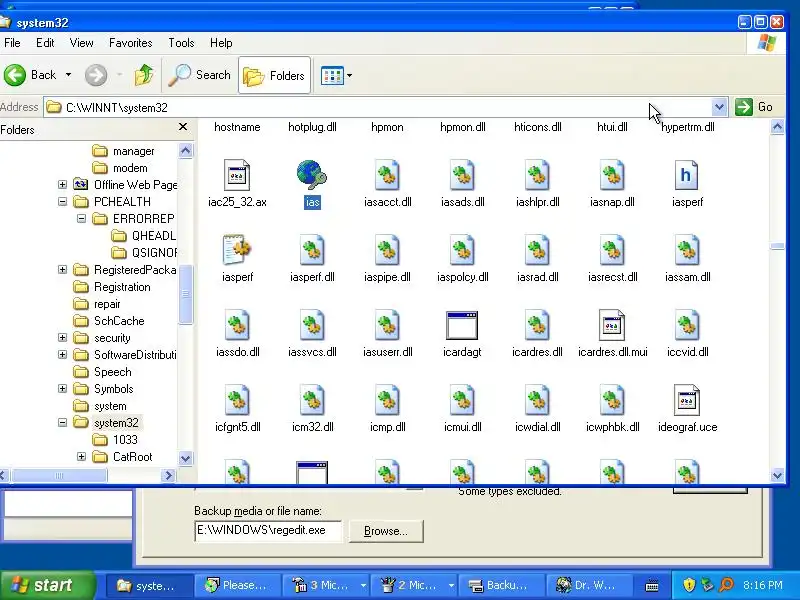Click the Go button
The image size is (800, 600).
pyautogui.click(x=754, y=107)
